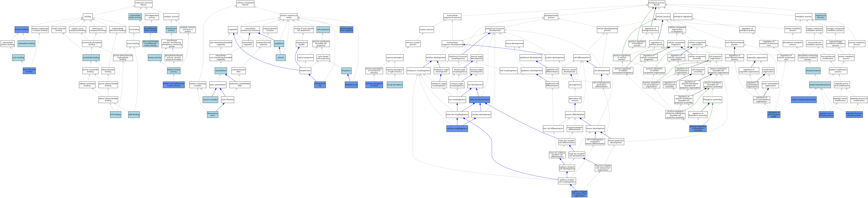Click the 'multicellular organismal process' node
868x198 pixels.
coord(452,16)
